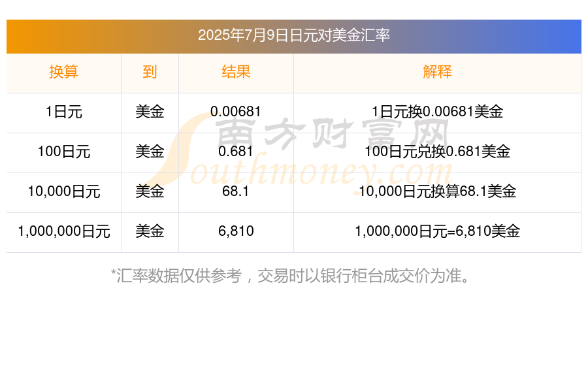588x392 pixels.
Task: Select the result value 0.00681
Action: pyautogui.click(x=236, y=112)
